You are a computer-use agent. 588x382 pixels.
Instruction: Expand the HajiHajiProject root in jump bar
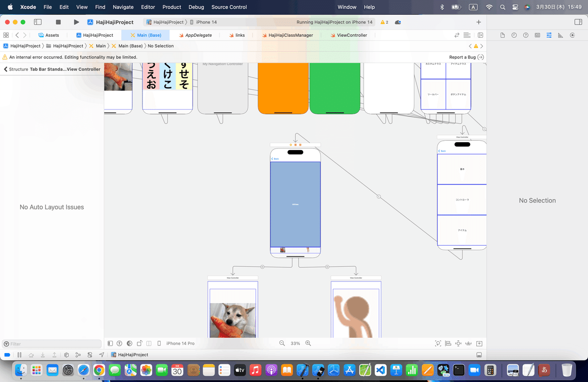23,46
